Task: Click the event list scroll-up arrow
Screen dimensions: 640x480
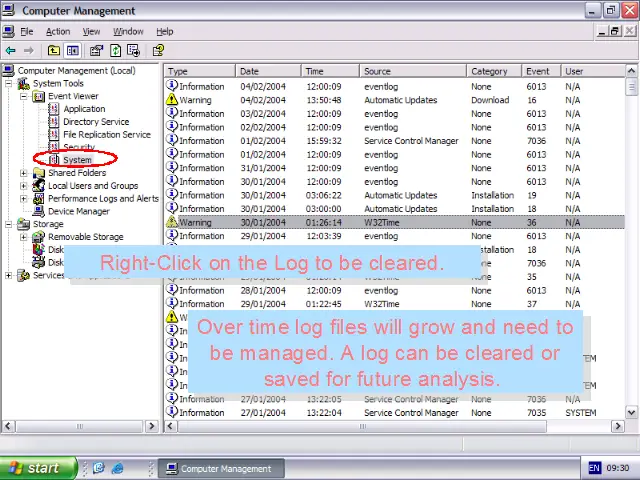Action: point(631,71)
